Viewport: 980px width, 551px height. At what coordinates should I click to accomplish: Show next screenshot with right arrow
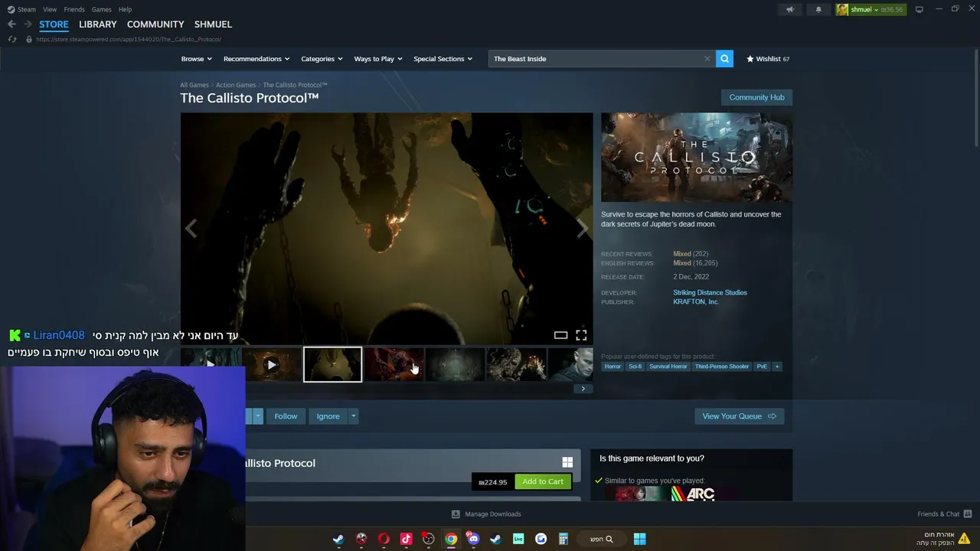[582, 228]
